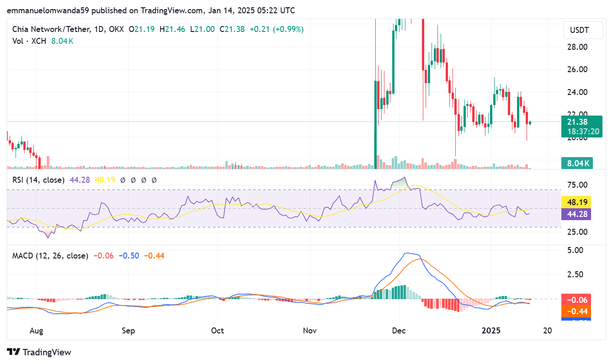613x364 pixels.
Task: Click the Sep label on time axis
Action: pos(128,330)
